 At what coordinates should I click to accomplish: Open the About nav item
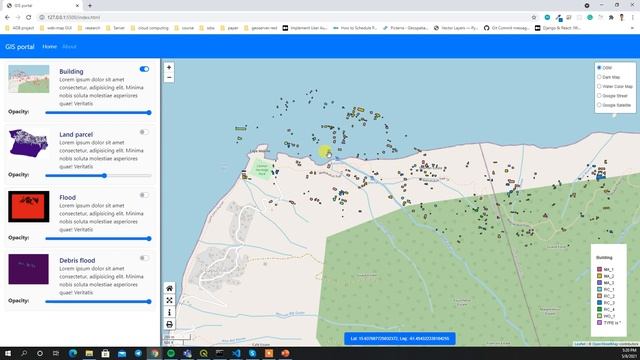(69, 47)
